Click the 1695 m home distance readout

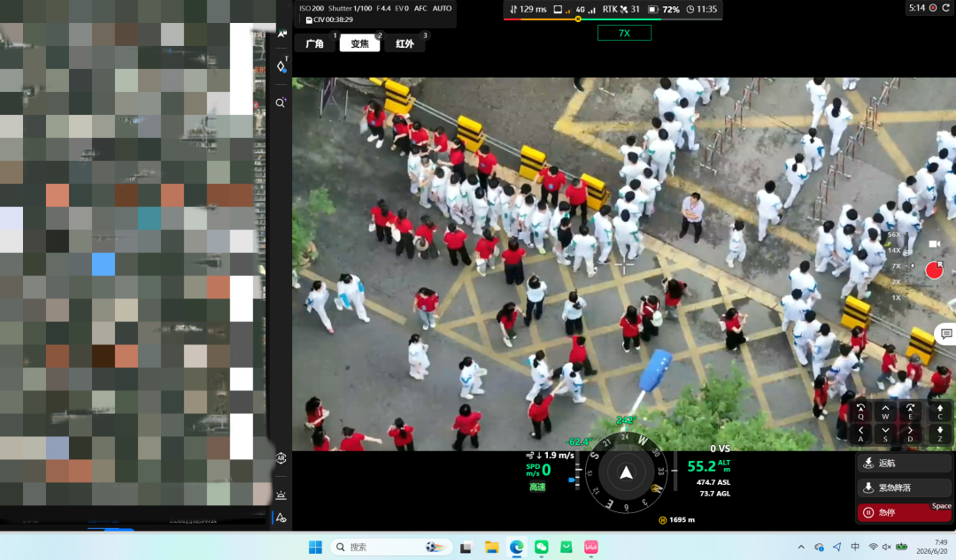[677, 520]
